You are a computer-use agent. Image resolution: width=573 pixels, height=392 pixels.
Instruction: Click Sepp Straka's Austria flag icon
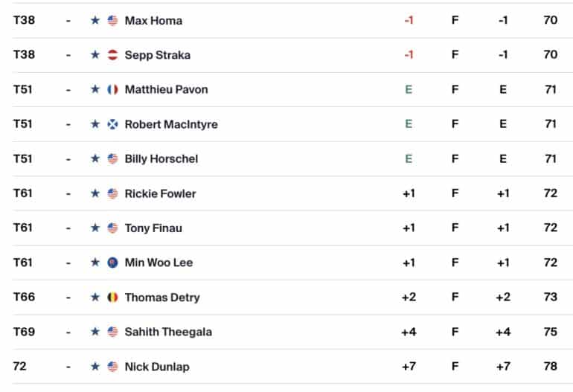coord(112,55)
